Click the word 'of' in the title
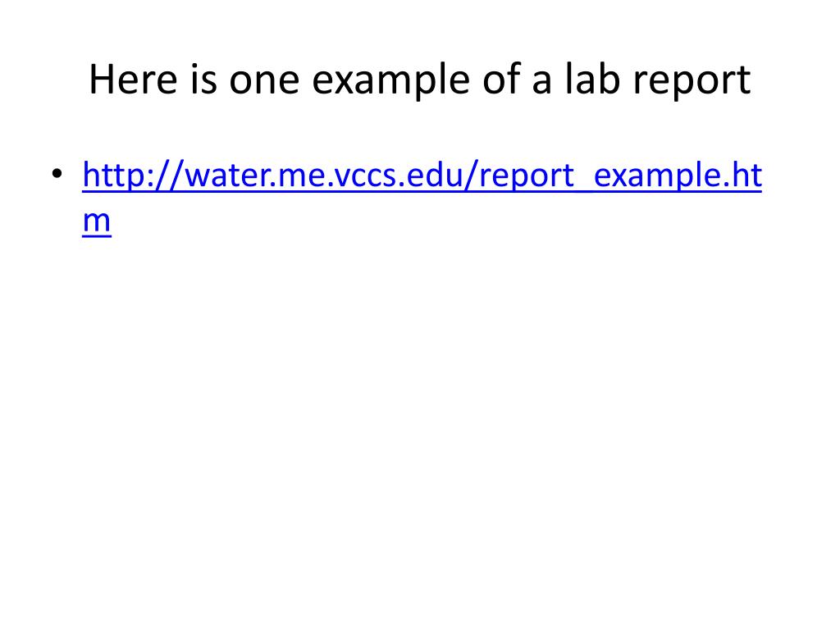The height and width of the screenshot is (630, 840). (x=500, y=80)
